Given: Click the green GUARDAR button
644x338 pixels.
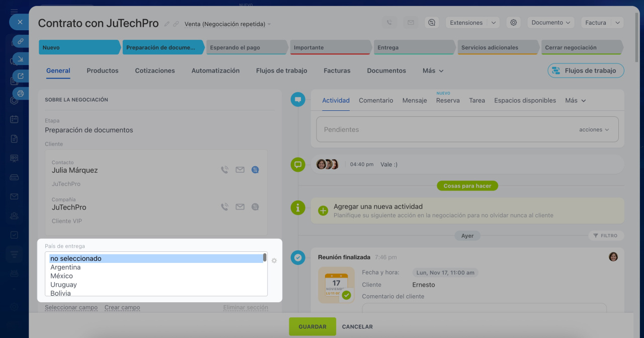Looking at the screenshot, I should click(x=312, y=327).
